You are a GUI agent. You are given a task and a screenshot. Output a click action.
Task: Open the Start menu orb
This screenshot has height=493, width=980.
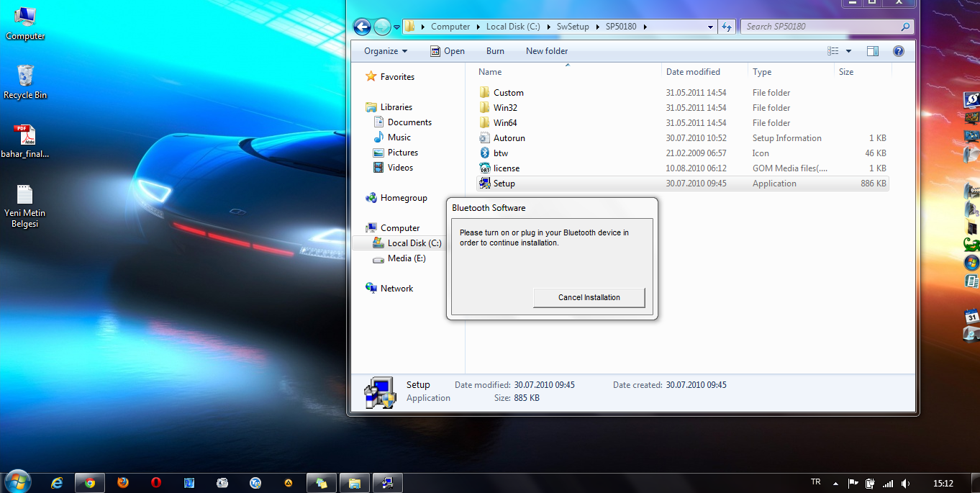16,481
